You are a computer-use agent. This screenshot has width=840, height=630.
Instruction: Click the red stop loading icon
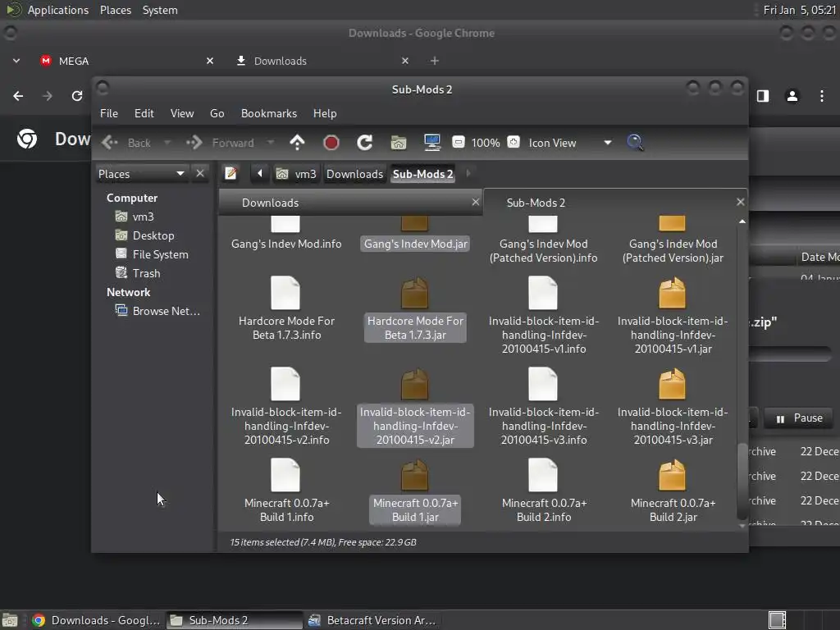pyautogui.click(x=331, y=143)
